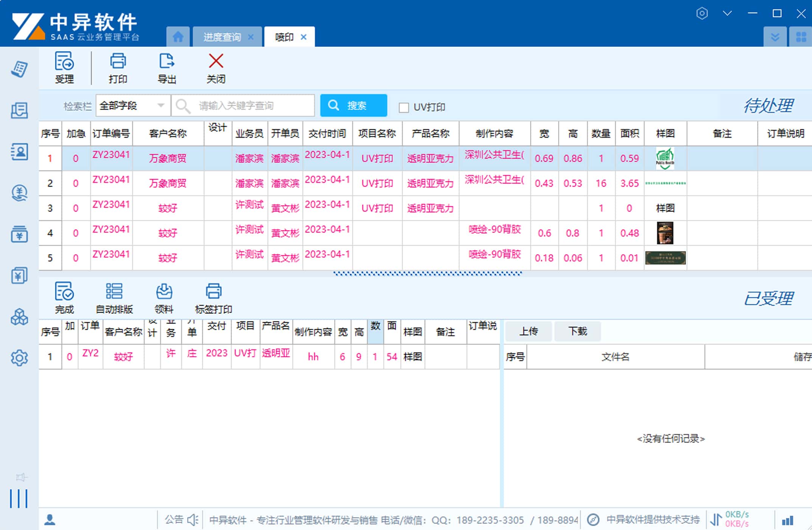Click the dotted splitter handle between panels

428,273
